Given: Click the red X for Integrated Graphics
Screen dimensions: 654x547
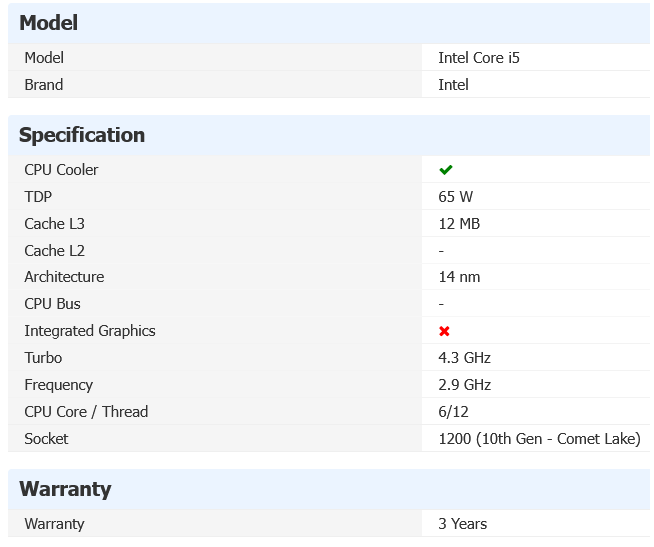Looking at the screenshot, I should tap(445, 331).
